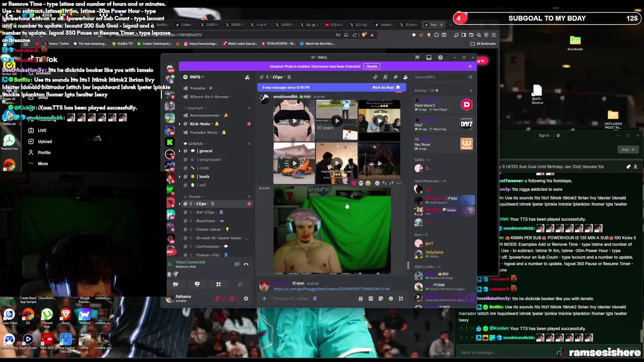Disconnect from the Discord voice call
Viewport: 644px width, 362px height.
(246, 264)
